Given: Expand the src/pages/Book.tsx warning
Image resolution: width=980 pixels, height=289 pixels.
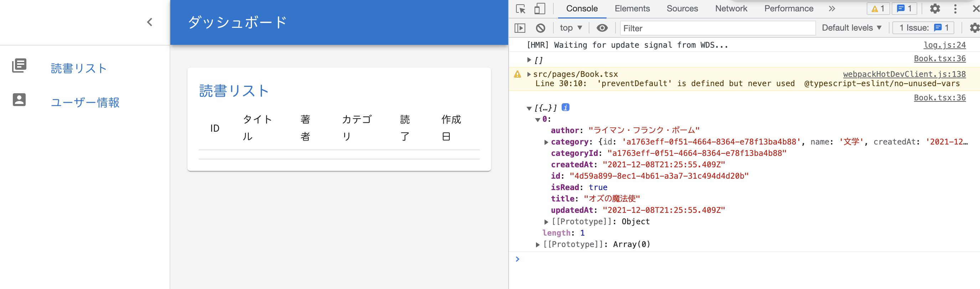Looking at the screenshot, I should (529, 74).
